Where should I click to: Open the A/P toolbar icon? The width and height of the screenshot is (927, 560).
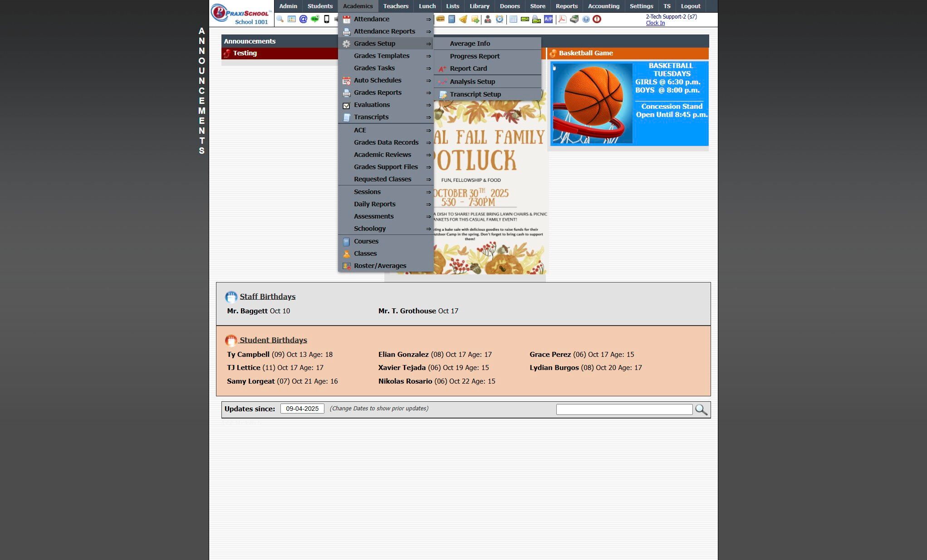click(x=548, y=19)
